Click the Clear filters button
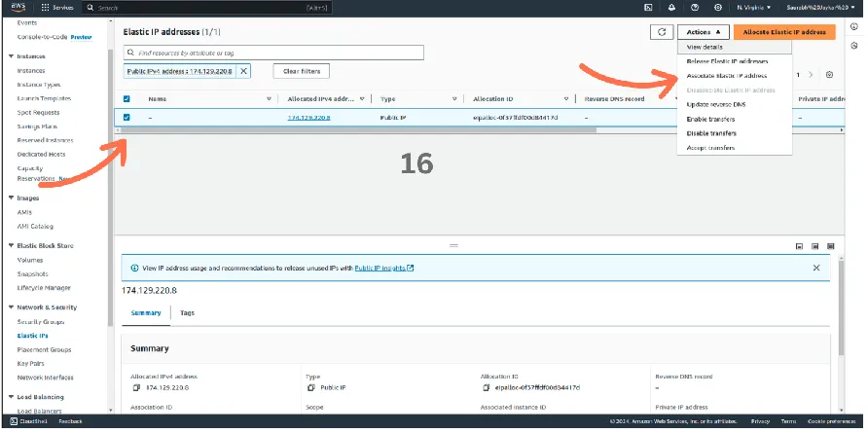The width and height of the screenshot is (868, 433). tap(302, 71)
